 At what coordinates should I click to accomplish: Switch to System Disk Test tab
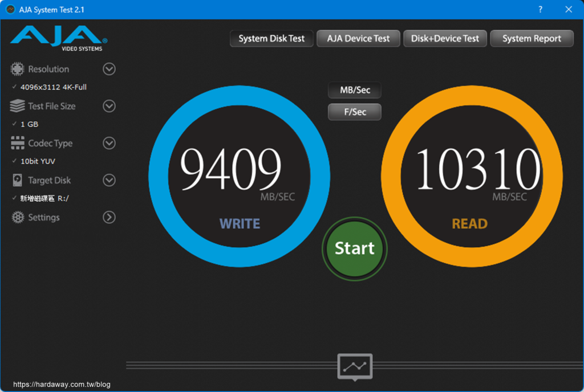coord(271,38)
